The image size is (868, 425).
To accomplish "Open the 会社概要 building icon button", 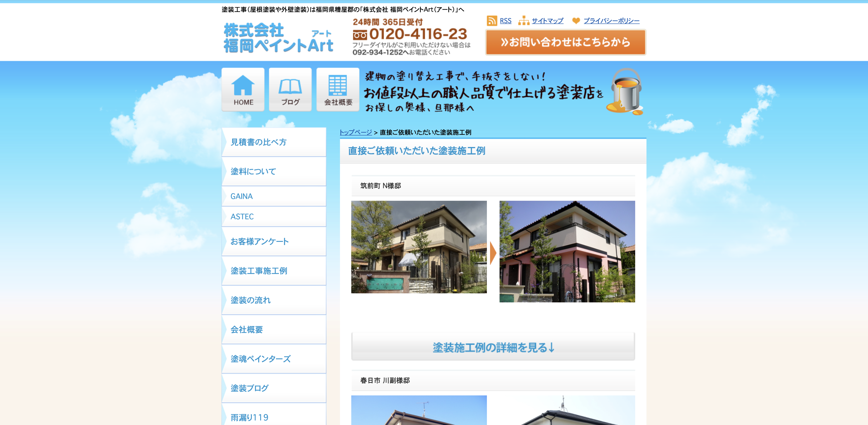I will pyautogui.click(x=338, y=89).
